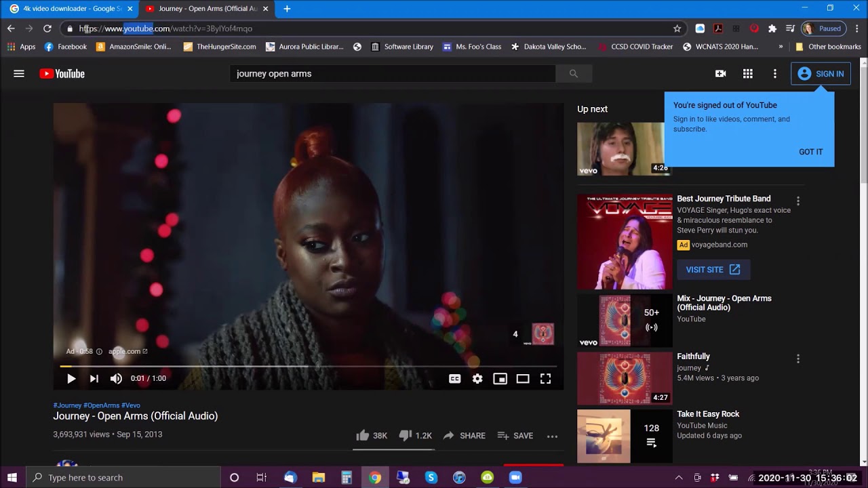Open the Facebook bookmark
The height and width of the screenshot is (488, 868).
click(x=66, y=47)
